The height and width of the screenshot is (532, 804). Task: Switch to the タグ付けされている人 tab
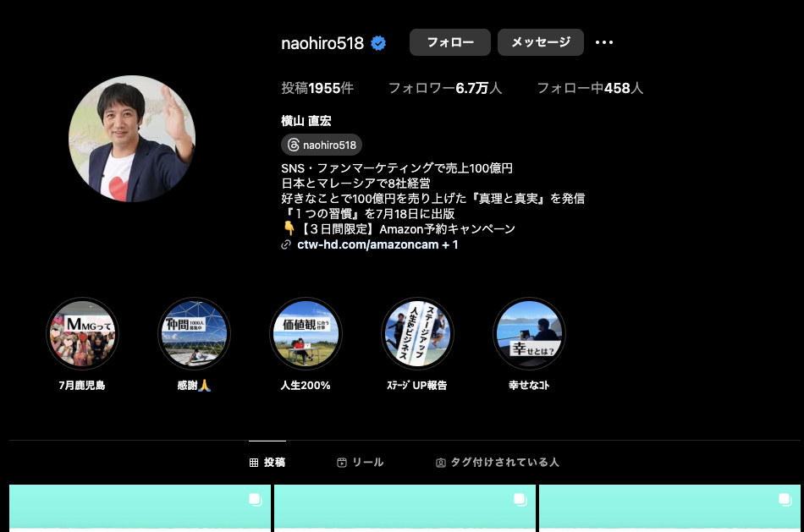click(497, 463)
